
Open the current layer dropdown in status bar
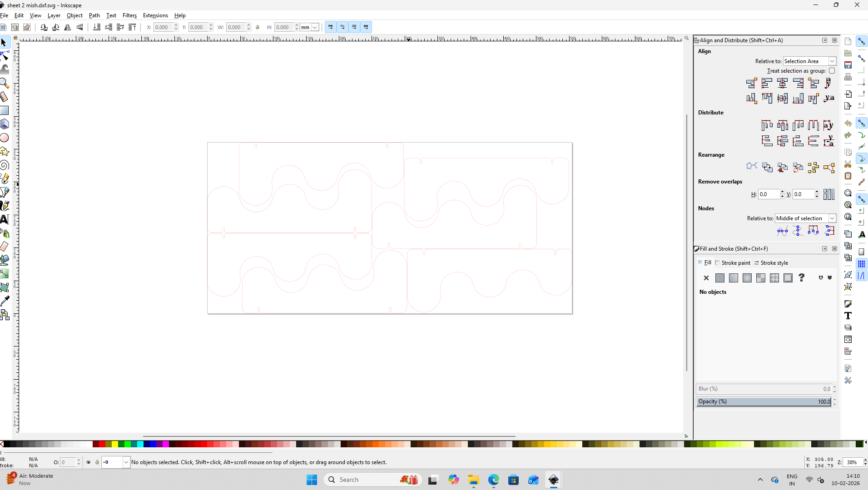(116, 462)
